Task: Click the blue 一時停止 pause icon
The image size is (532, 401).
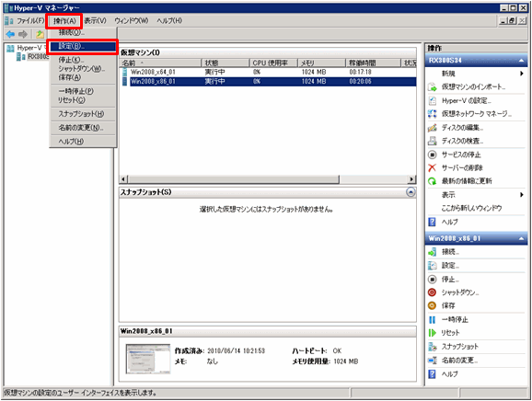Action: [x=432, y=320]
